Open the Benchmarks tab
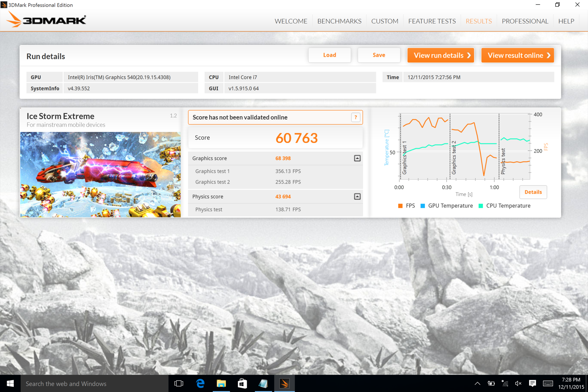This screenshot has height=392, width=588. pos(339,21)
